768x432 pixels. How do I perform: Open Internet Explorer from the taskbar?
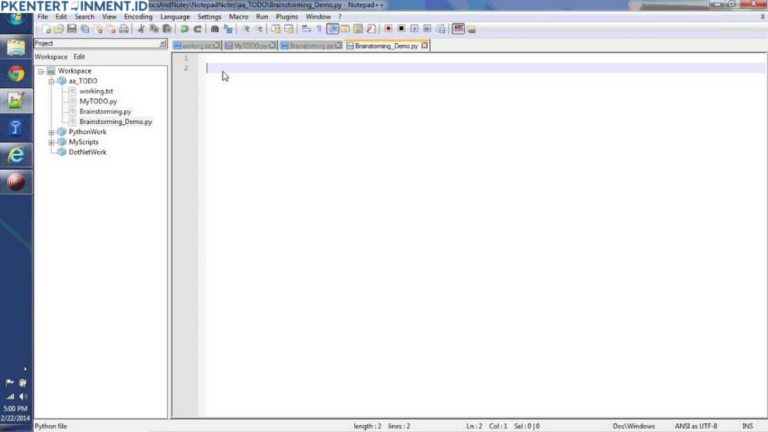point(16,155)
